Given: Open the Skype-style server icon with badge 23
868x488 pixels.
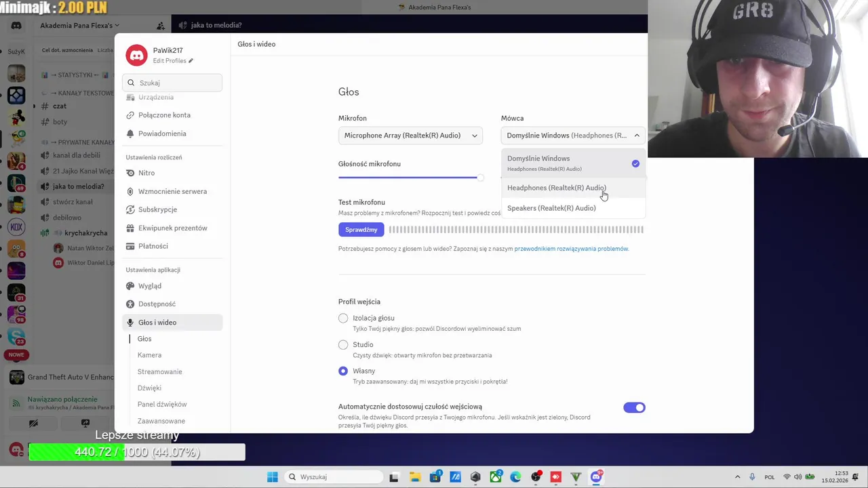Looking at the screenshot, I should point(16,335).
